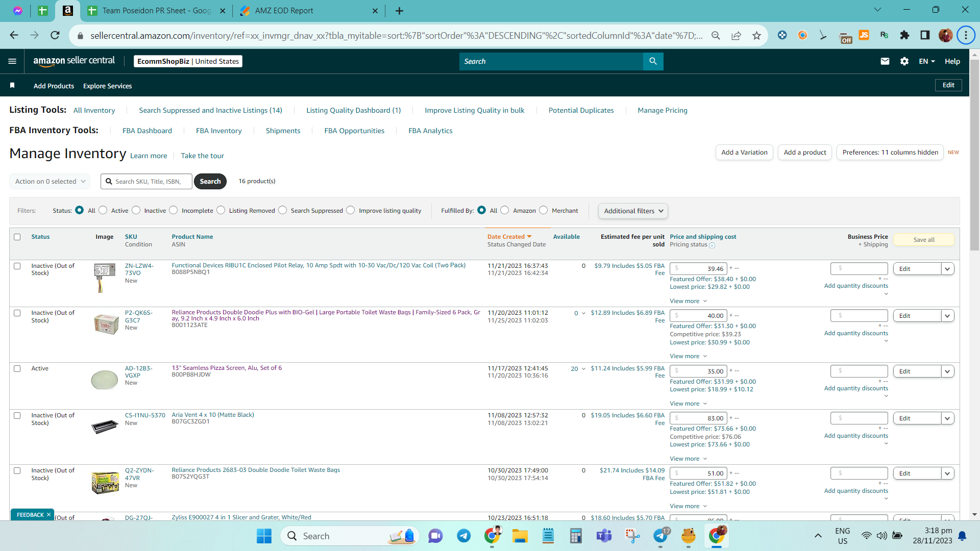Open Edit dropdown arrow for Pizza Screen row
Viewport: 980px width, 551px height.
tap(947, 371)
